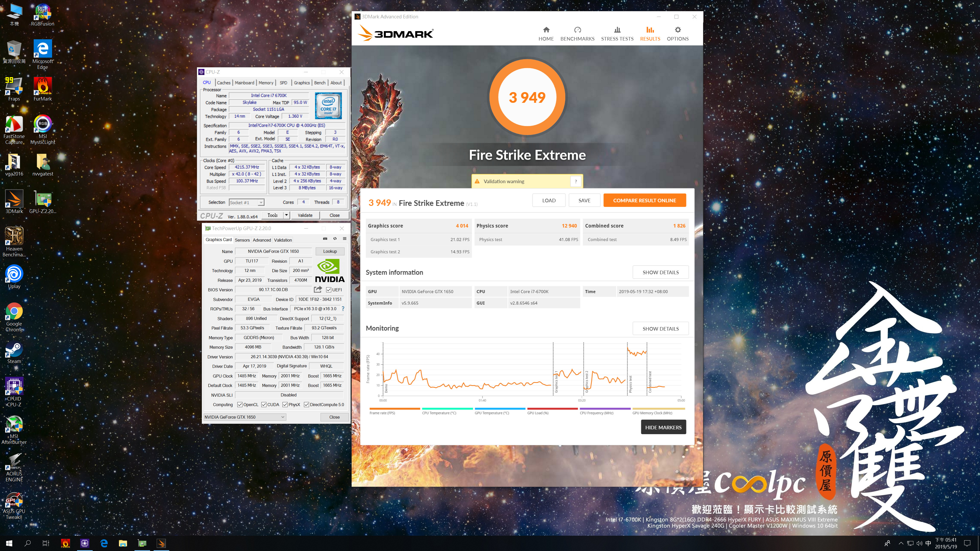980x551 pixels.
Task: Toggle the UEFI checkbox in GPU-Z
Action: click(329, 290)
